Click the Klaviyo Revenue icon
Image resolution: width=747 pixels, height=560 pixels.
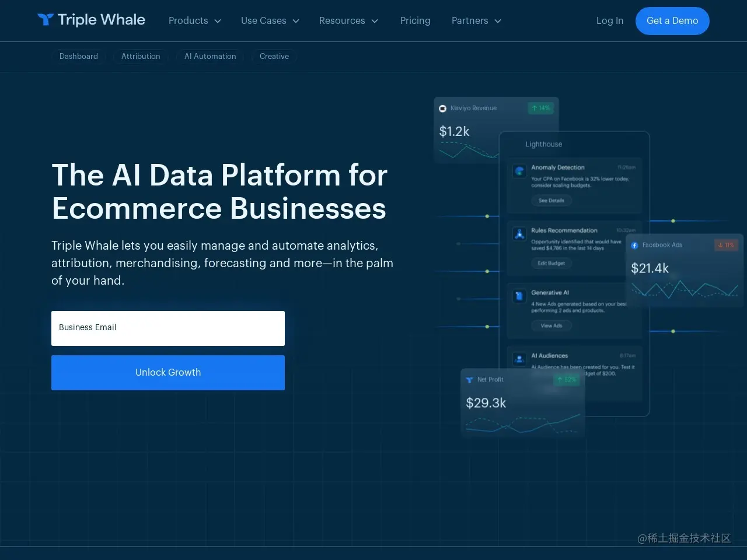coord(443,108)
